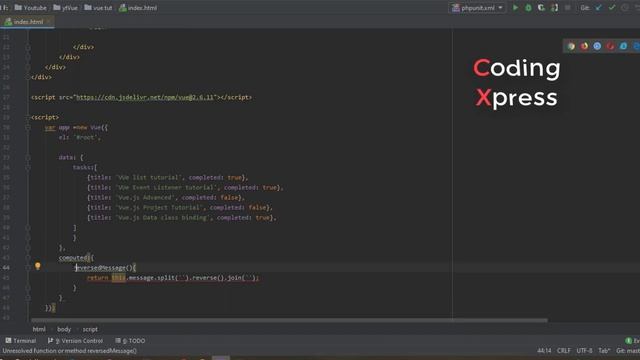
Task: Click the vue tut breadcrumb folder
Action: 98,8
